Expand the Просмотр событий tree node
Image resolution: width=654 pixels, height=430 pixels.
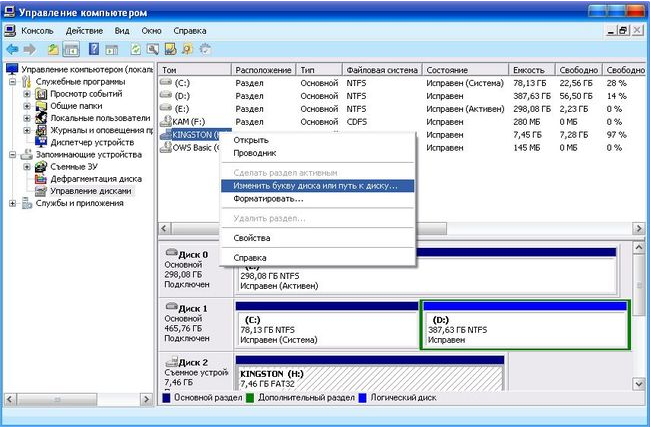coord(27,94)
